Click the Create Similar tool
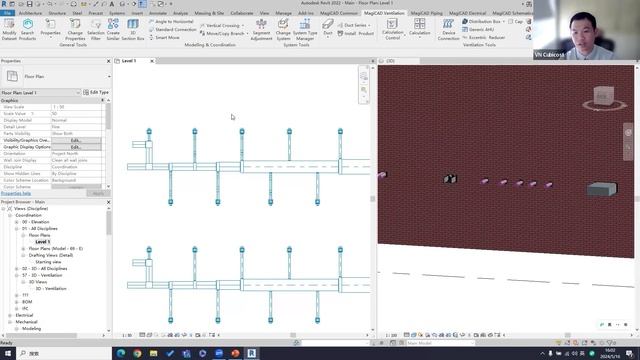This screenshot has height=360, width=640. tap(113, 29)
